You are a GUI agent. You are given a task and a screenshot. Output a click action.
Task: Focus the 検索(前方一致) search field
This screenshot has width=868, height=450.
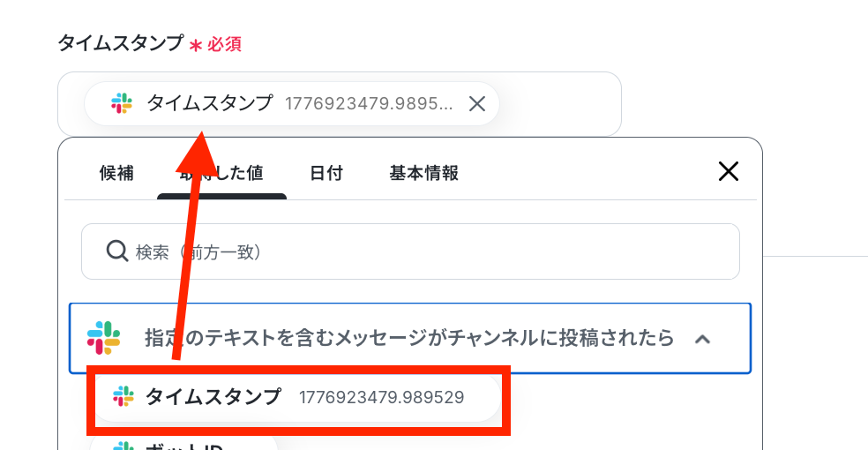pyautogui.click(x=423, y=251)
